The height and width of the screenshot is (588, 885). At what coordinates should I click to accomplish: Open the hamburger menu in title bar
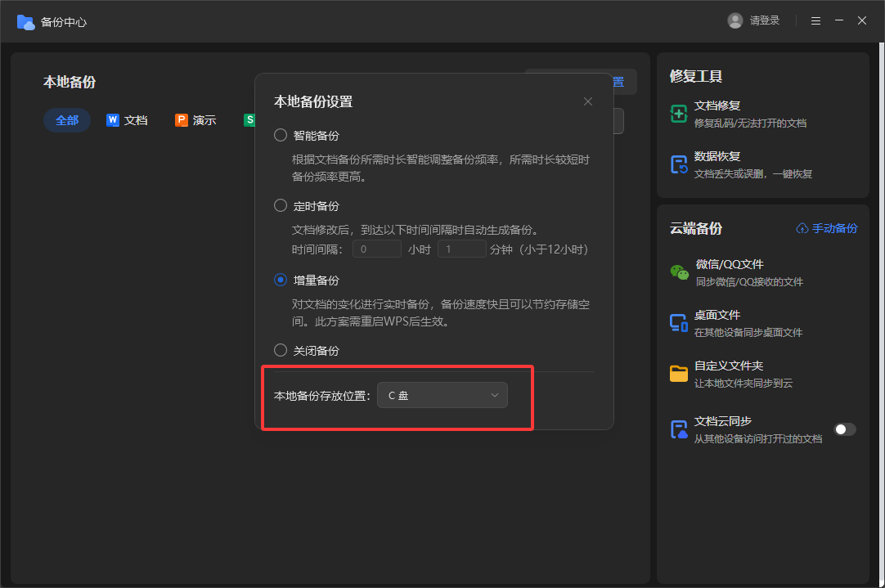[x=815, y=21]
